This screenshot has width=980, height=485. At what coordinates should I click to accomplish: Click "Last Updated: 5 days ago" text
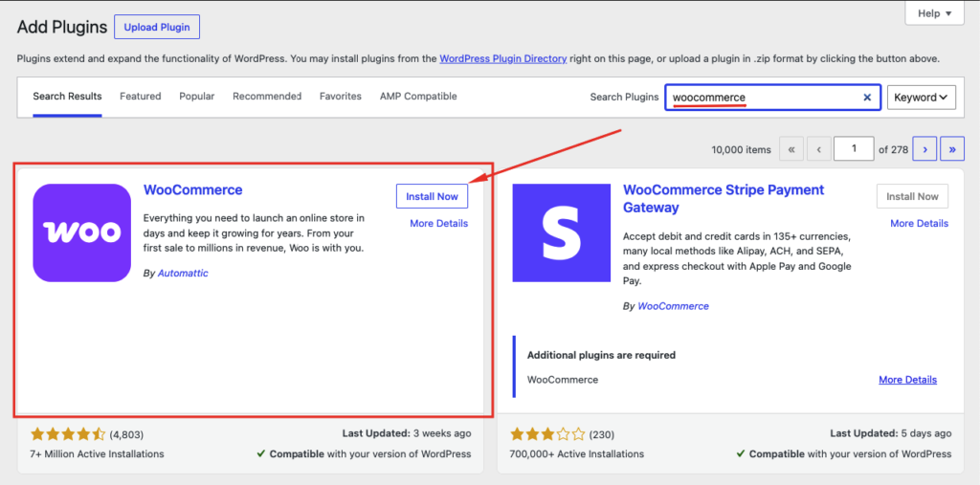pos(891,433)
